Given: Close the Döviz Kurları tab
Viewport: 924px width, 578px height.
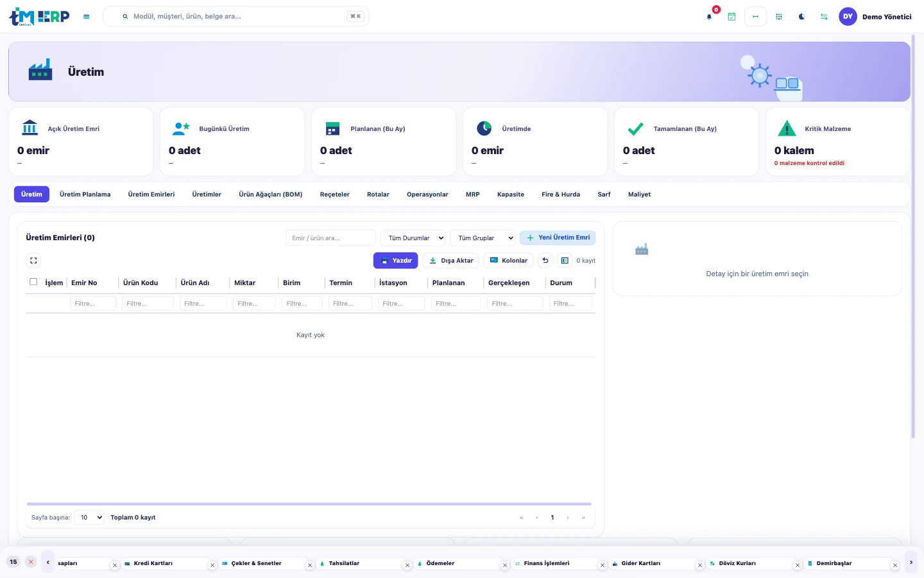Looking at the screenshot, I should 798,566.
